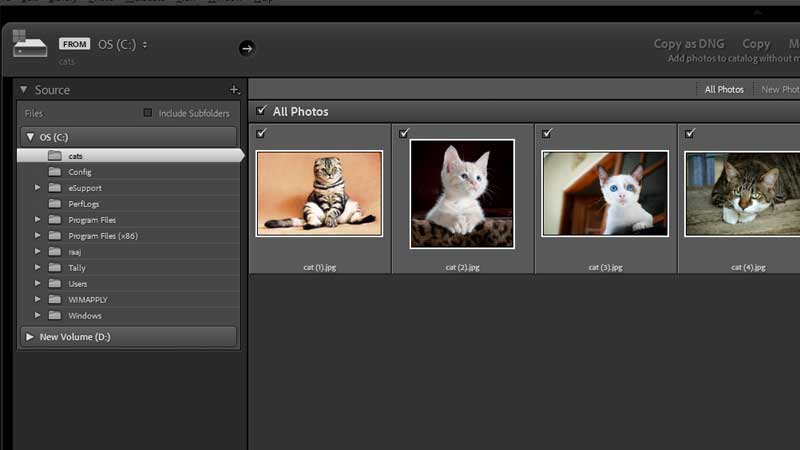Click the PerfLogs folder icon
Screen dimensions: 800x450
point(55,204)
